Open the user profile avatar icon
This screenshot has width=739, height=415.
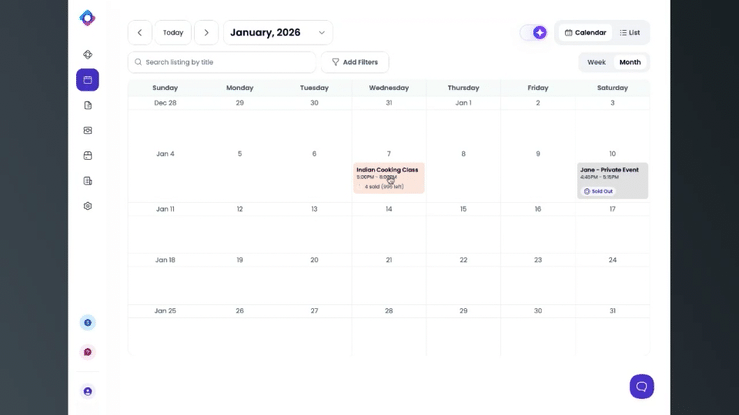tap(87, 392)
